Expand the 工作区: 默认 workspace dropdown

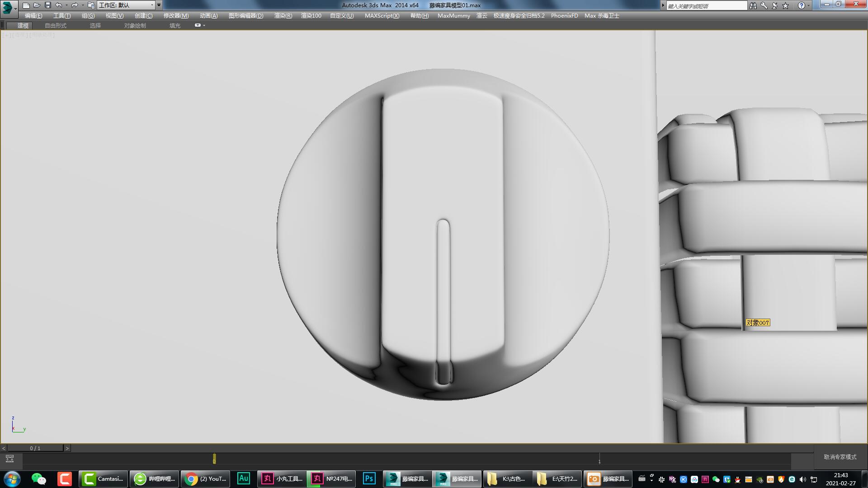(151, 5)
